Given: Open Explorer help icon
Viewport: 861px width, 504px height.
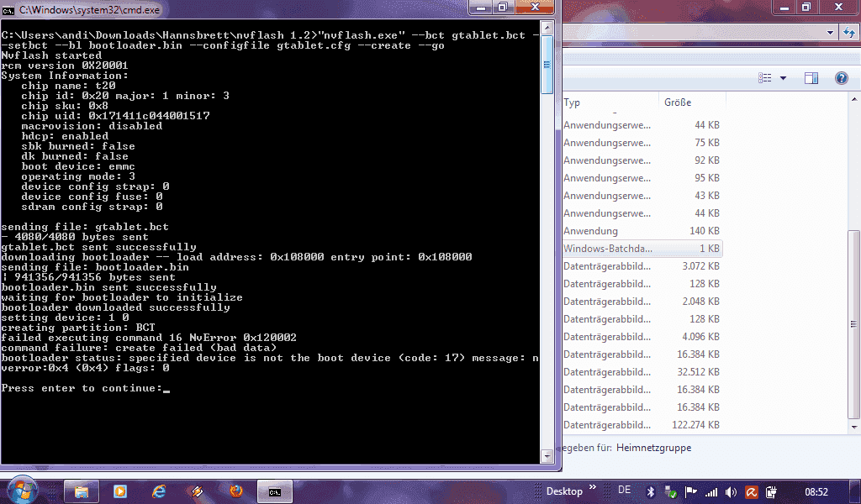Looking at the screenshot, I should point(841,78).
